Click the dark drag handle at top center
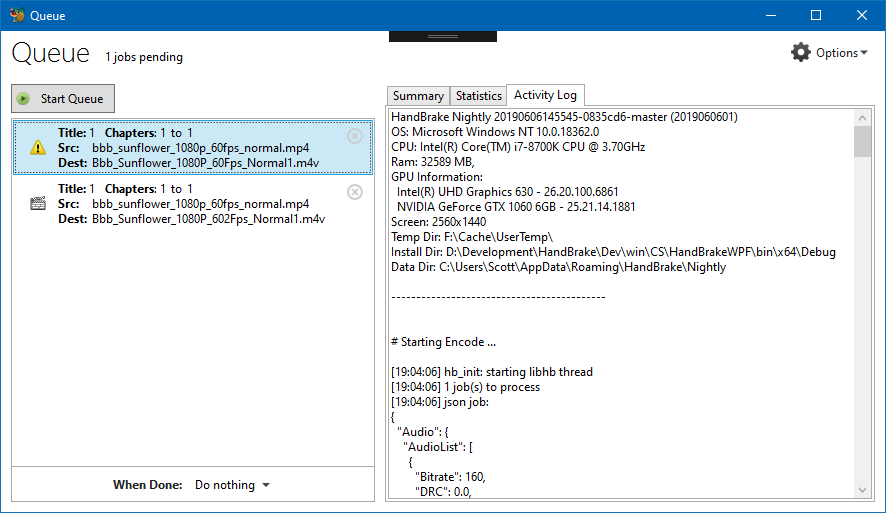886x513 pixels. [443, 36]
